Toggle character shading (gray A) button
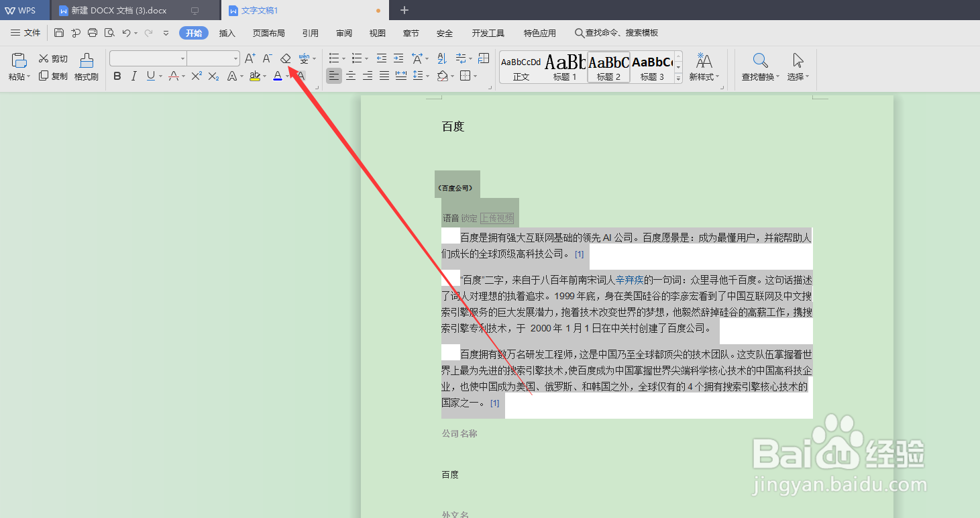 coord(301,76)
